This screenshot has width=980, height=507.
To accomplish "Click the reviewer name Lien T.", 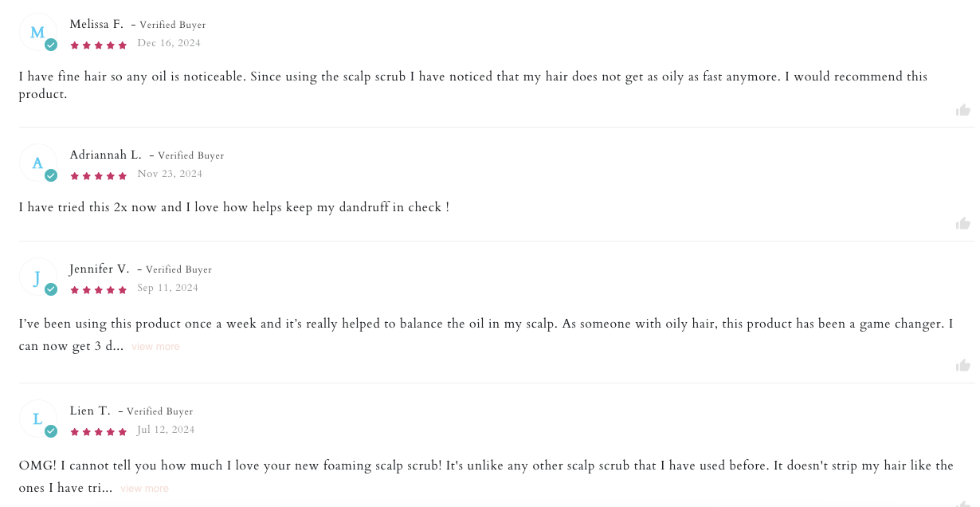I will 90,411.
